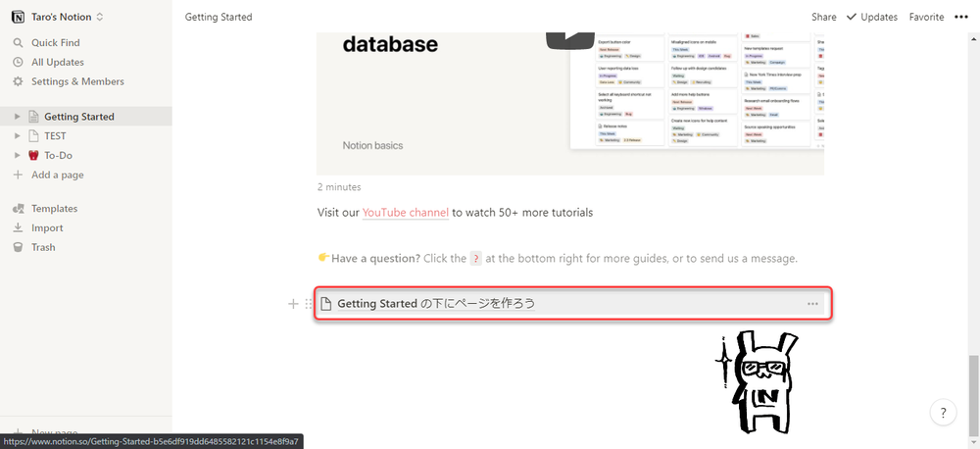The image size is (980, 449).
Task: Click Favorite in the top bar
Action: pyautogui.click(x=926, y=17)
